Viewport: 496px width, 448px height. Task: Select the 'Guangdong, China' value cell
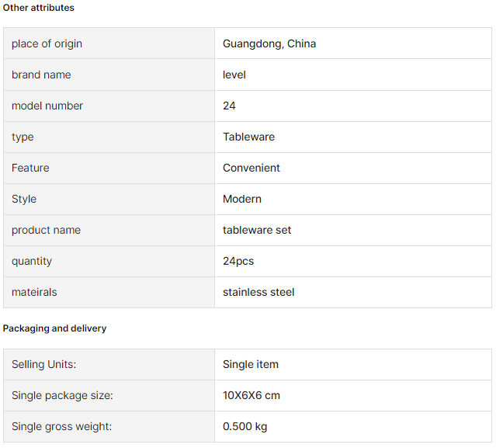(353, 43)
